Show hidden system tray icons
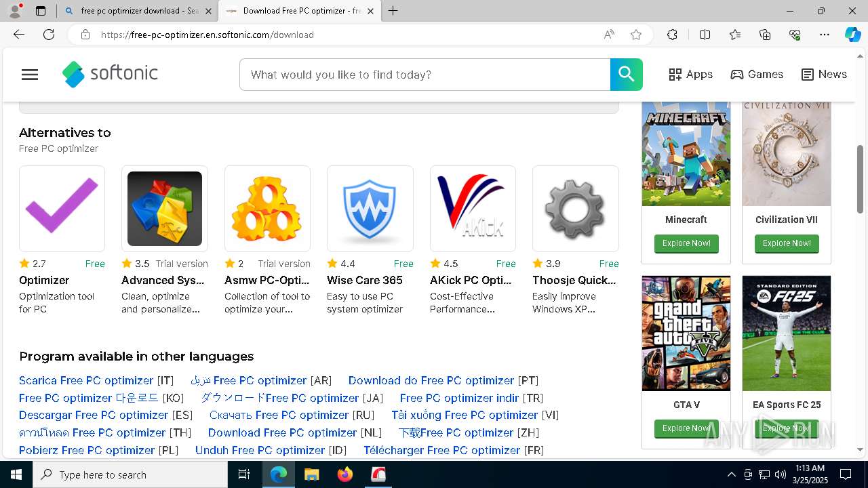 coord(731,474)
